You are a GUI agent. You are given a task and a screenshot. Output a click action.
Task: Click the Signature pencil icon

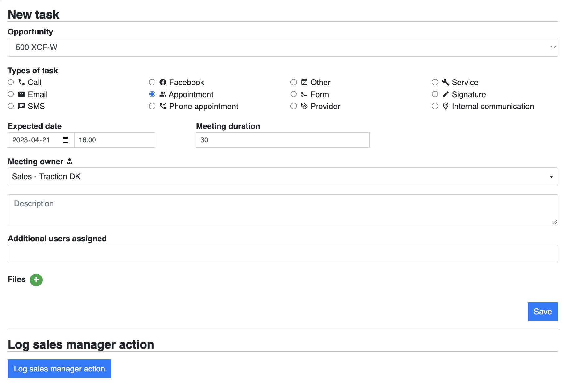point(446,94)
